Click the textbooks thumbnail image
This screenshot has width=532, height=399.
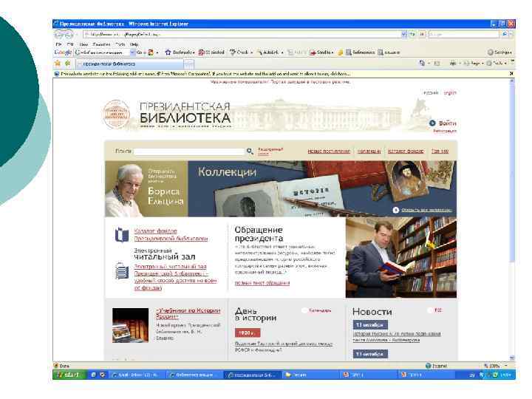tap(130, 325)
